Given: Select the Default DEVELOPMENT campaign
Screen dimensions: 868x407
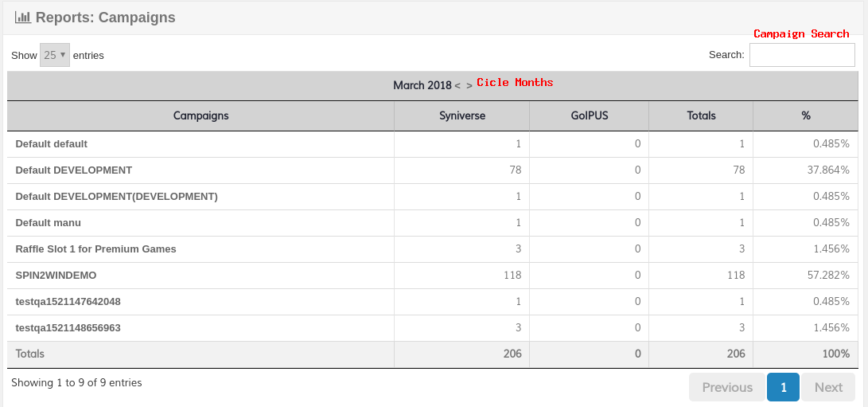Looking at the screenshot, I should [x=74, y=170].
